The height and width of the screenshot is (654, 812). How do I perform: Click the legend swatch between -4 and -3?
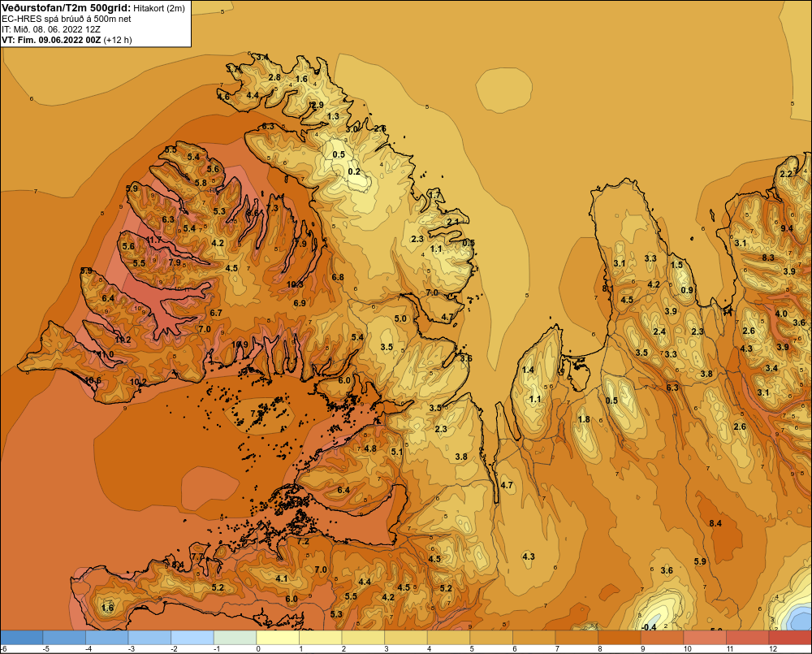(107, 638)
